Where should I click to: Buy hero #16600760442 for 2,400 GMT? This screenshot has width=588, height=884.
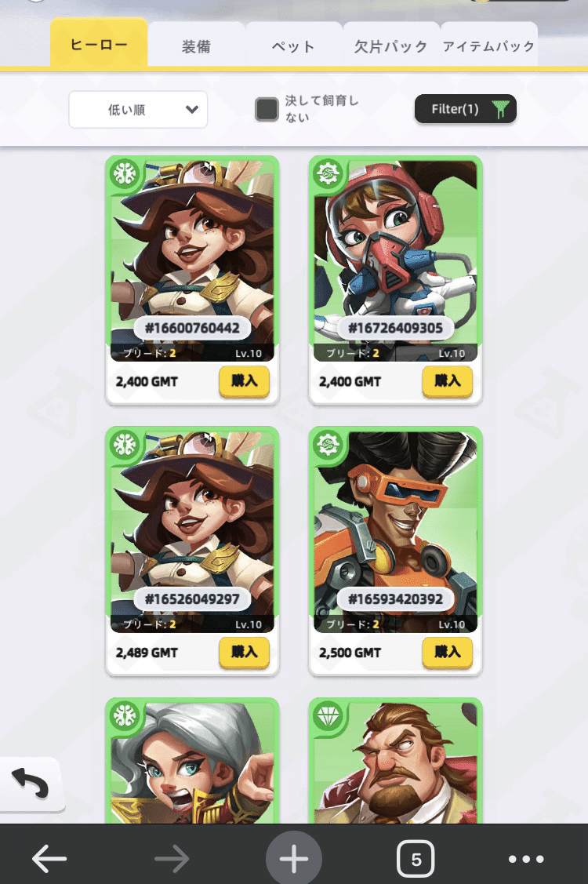[x=244, y=382]
